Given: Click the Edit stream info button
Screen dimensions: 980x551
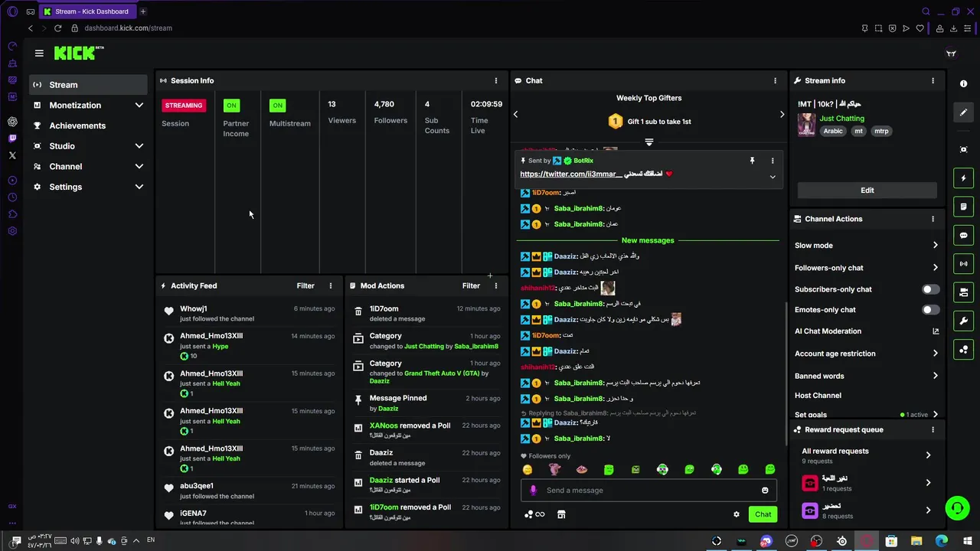Looking at the screenshot, I should (x=867, y=191).
